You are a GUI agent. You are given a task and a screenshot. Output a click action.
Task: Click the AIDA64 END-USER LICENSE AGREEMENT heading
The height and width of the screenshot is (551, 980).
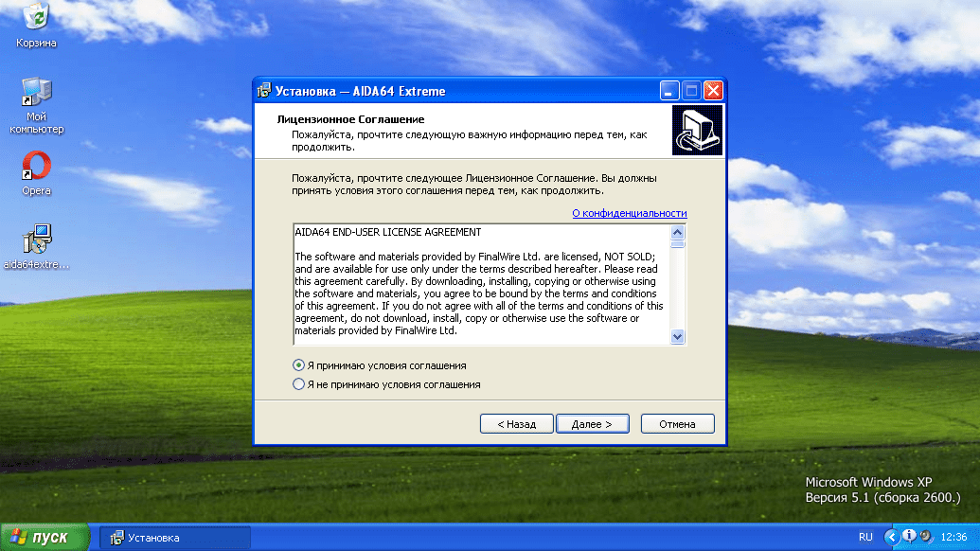pyautogui.click(x=388, y=232)
